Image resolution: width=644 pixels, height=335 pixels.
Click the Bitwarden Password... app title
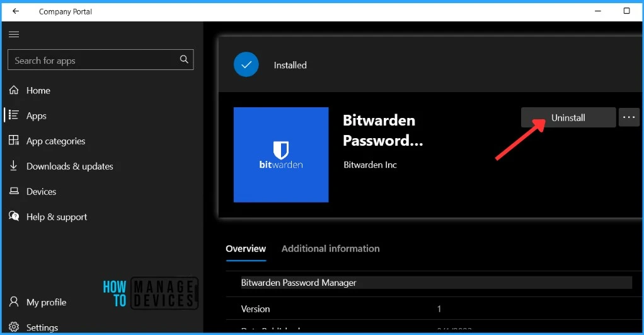click(382, 131)
